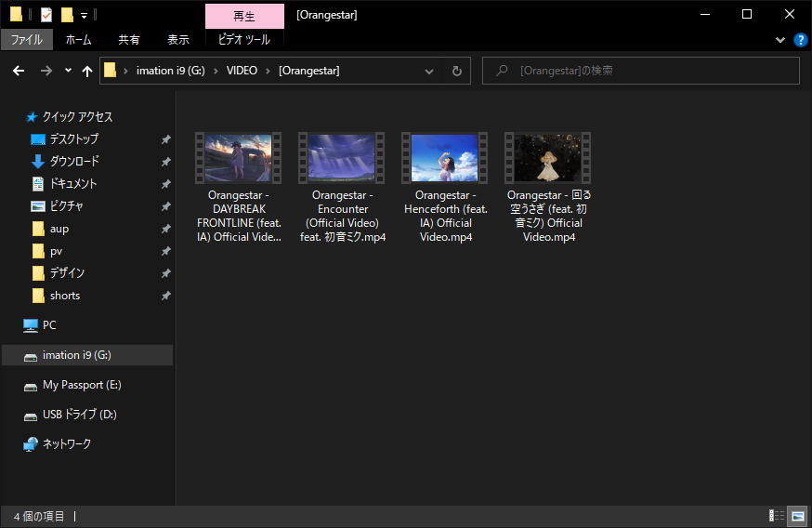Viewport: 812px width, 528px height.
Task: Open the ファイル menu
Action: (x=27, y=40)
